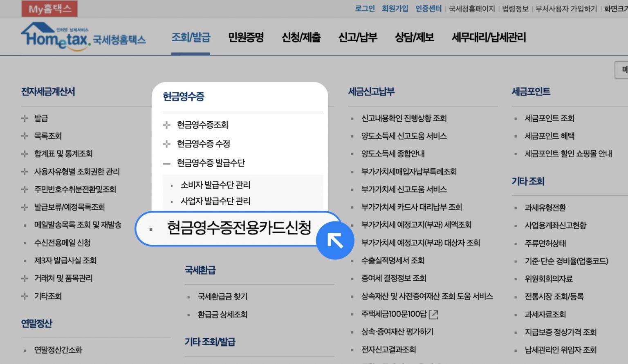Select 현금영수증전용카드신청 highlighted item
This screenshot has height=364, width=628.
(239, 228)
